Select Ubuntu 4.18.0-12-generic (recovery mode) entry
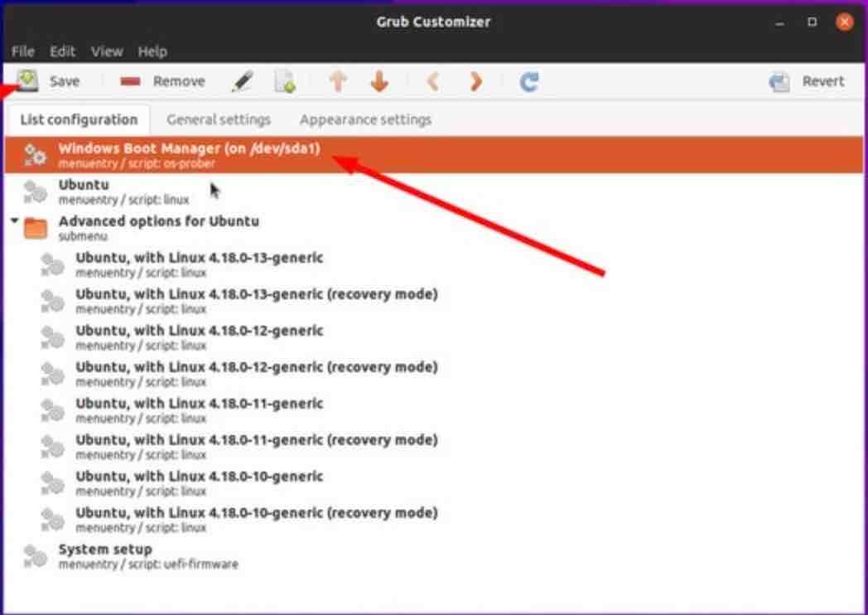 pyautogui.click(x=433, y=374)
